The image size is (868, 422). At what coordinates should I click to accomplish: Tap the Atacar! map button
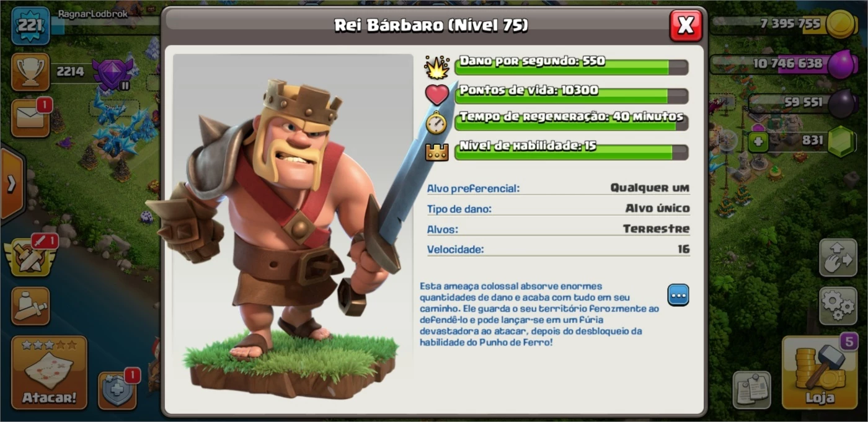click(49, 372)
